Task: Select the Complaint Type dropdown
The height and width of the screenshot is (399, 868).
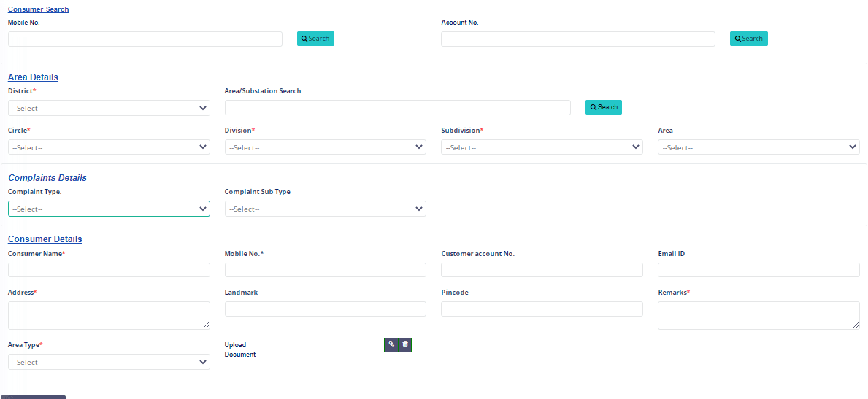Action: click(x=109, y=209)
